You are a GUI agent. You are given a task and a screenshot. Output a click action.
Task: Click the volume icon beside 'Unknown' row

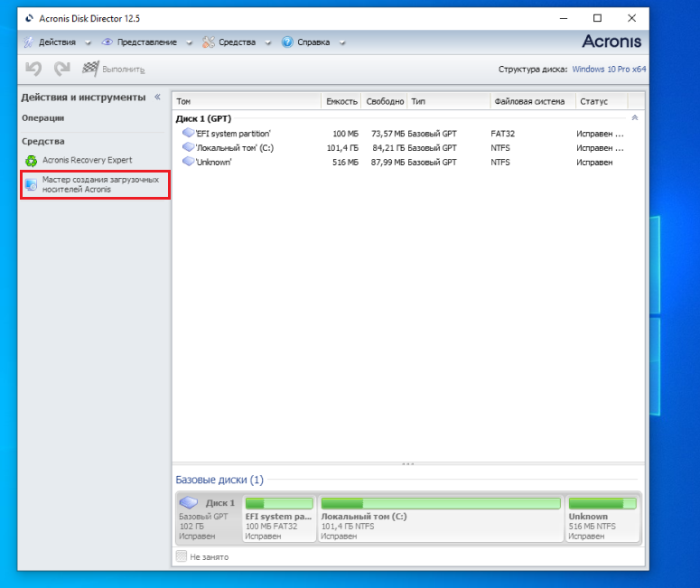189,161
